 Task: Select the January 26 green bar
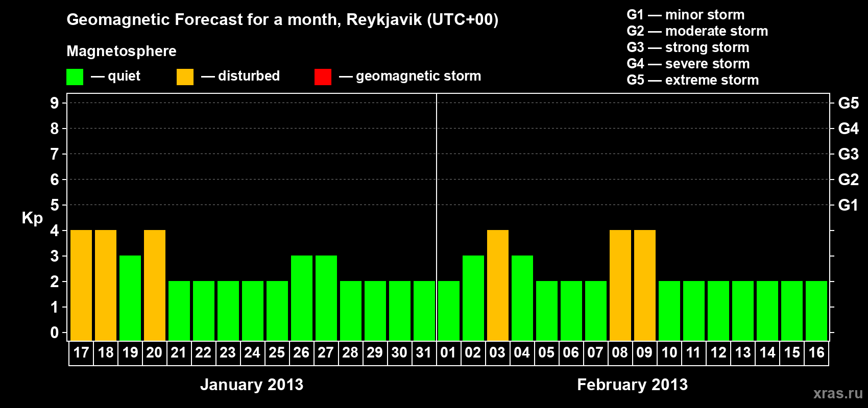[x=302, y=298]
